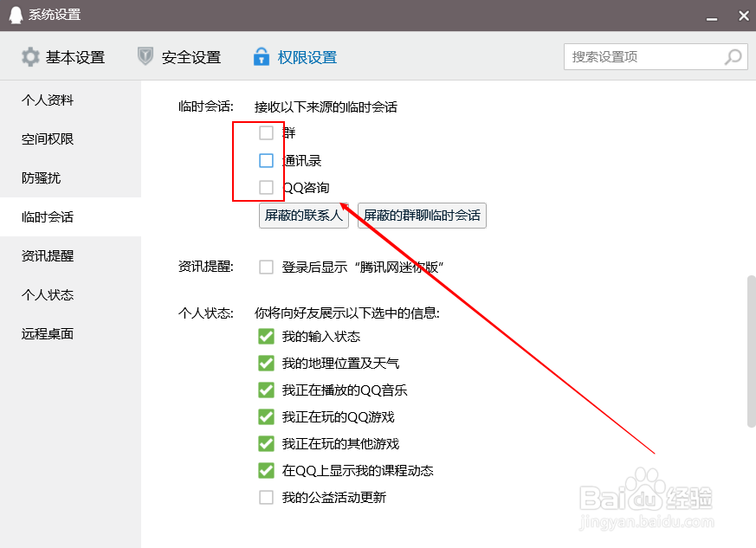This screenshot has height=548, width=756.
Task: Click the gear icon beside 基本设置
Action: pos(29,56)
